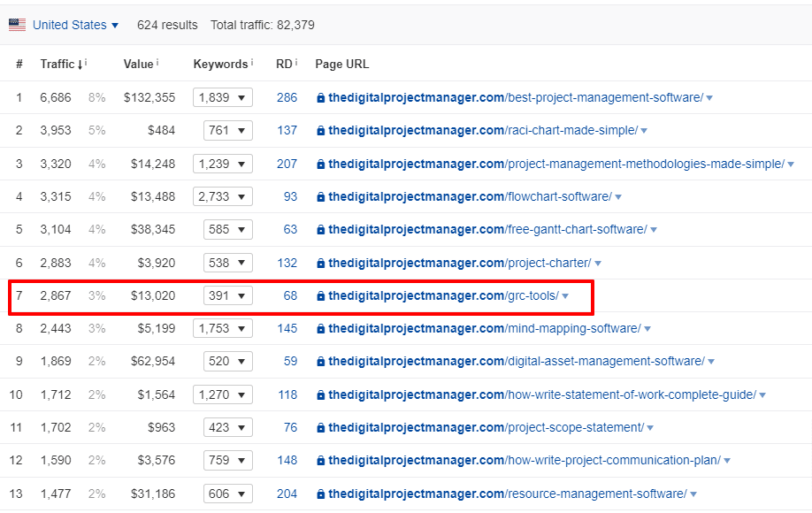Open the how-write-project-communication-plan link

tap(525, 460)
